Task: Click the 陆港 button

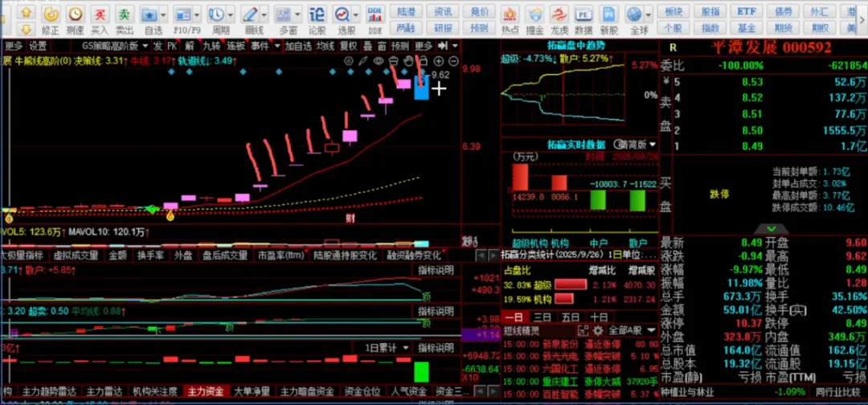Action: [406, 11]
